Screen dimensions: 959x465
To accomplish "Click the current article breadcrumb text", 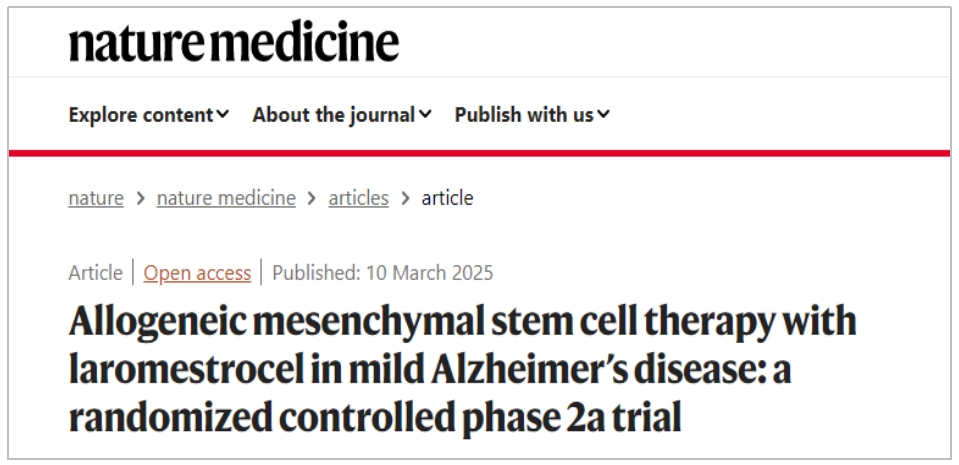I will tap(447, 198).
